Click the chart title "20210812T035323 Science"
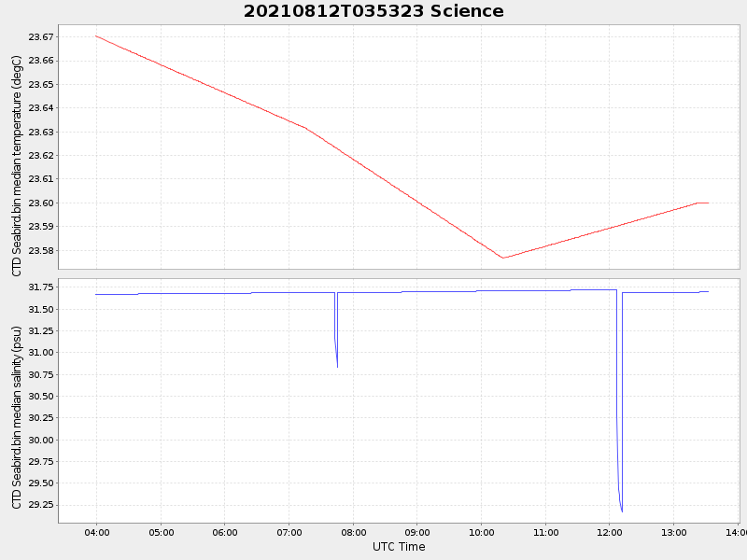This screenshot has width=747, height=560. (373, 11)
